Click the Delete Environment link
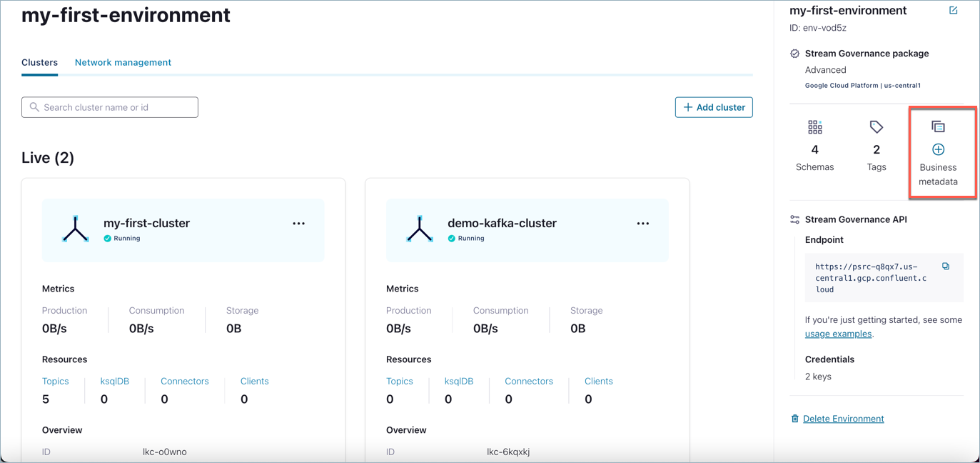The image size is (980, 463). click(843, 419)
